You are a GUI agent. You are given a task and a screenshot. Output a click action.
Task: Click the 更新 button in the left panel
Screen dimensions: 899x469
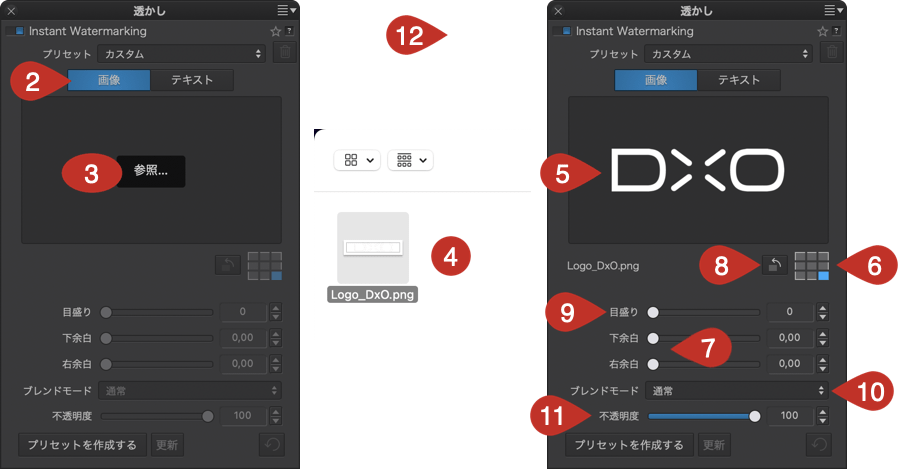167,445
